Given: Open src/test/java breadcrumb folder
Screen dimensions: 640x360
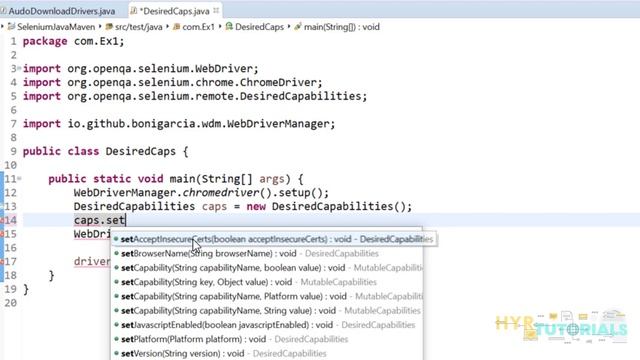Looking at the screenshot, I should (x=139, y=27).
